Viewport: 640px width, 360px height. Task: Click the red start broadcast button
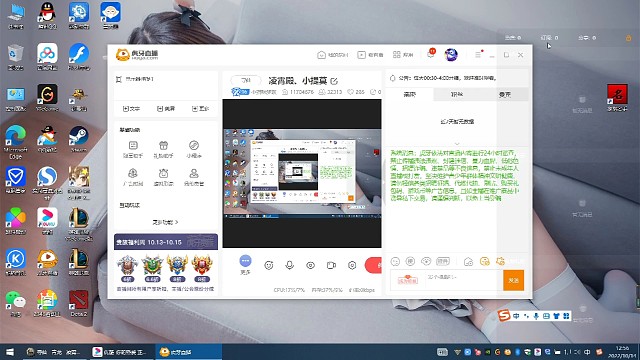pos(373,265)
